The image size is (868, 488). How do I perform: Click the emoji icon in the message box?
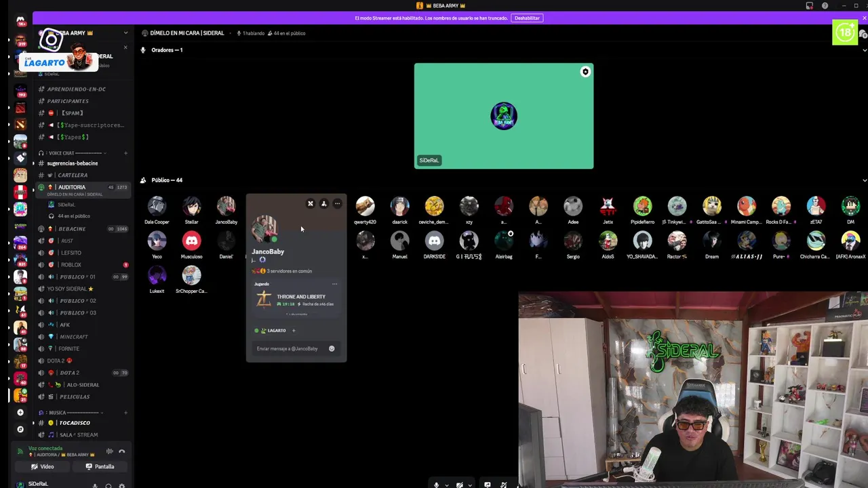pyautogui.click(x=332, y=348)
